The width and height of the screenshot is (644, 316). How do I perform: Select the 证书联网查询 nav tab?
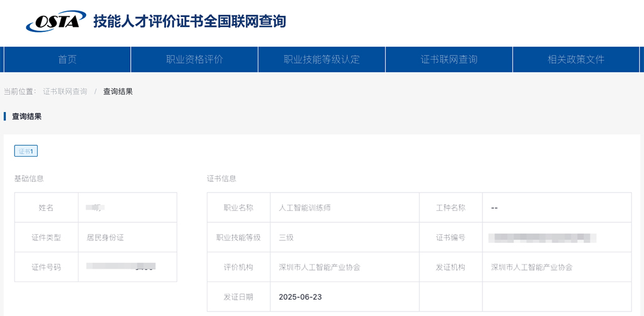click(x=449, y=60)
